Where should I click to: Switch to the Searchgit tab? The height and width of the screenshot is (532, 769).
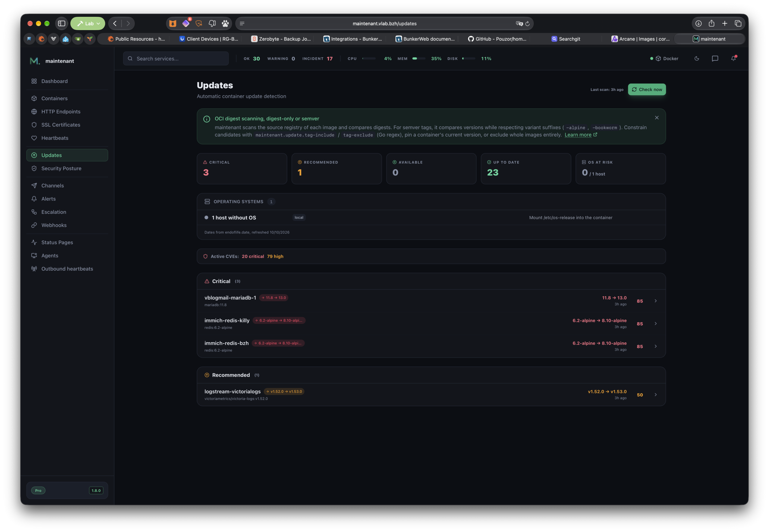point(566,39)
